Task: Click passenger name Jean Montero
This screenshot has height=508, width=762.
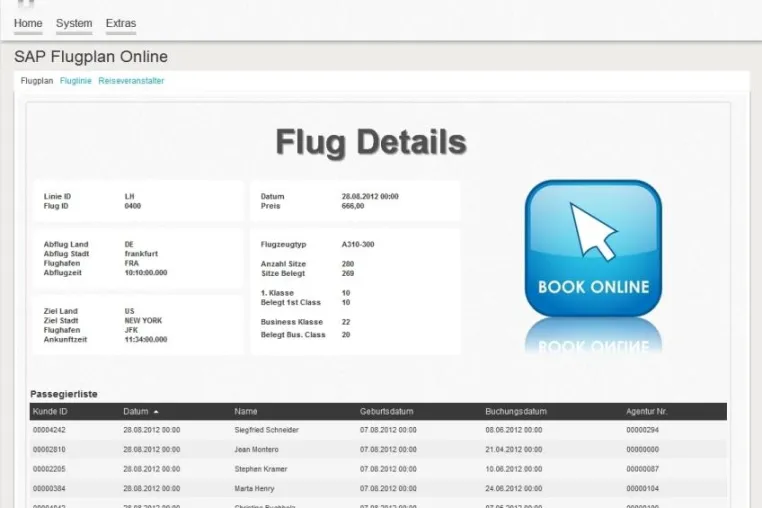Action: (x=257, y=450)
